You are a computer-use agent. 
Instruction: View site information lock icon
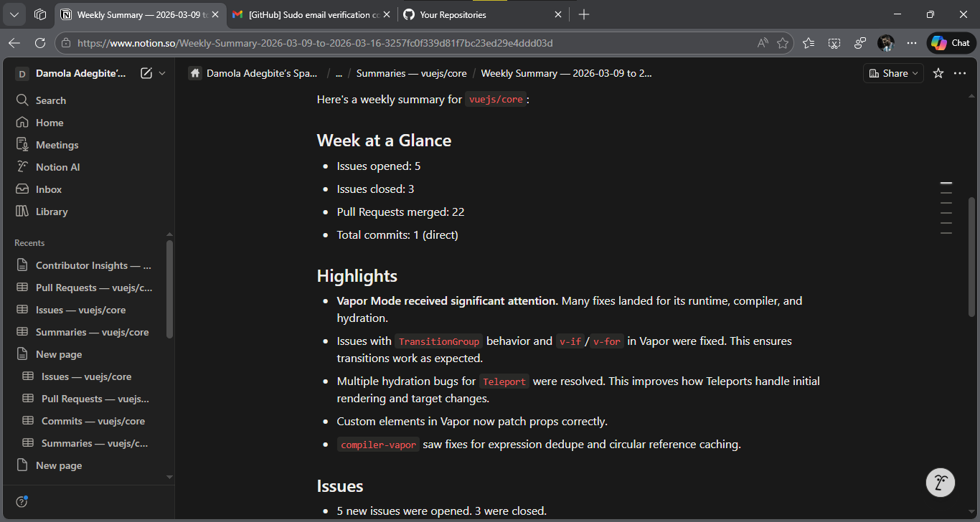tap(67, 43)
